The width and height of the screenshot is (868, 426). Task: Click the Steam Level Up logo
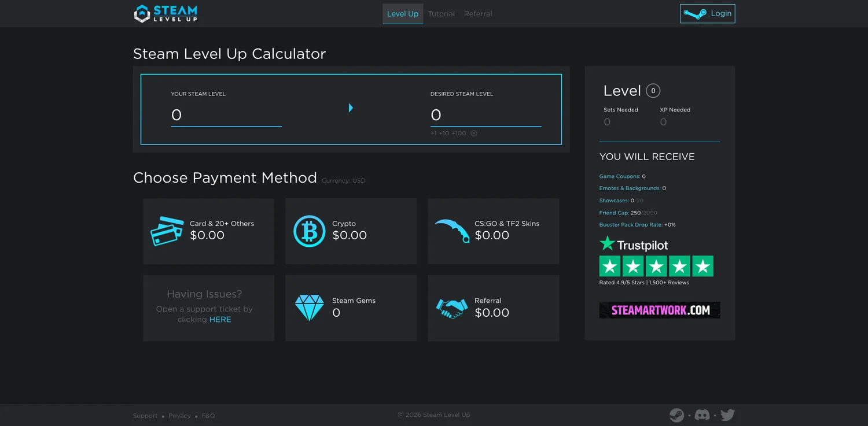(165, 13)
